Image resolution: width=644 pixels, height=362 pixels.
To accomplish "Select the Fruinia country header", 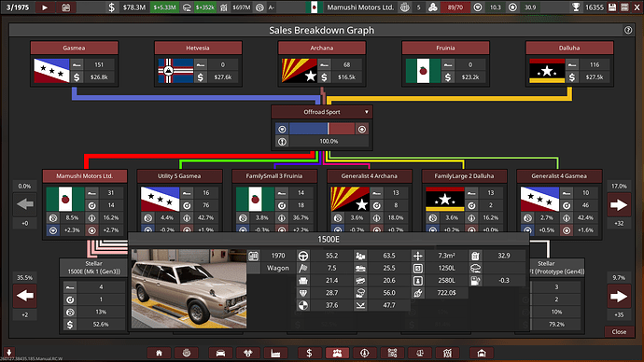I will pyautogui.click(x=445, y=48).
